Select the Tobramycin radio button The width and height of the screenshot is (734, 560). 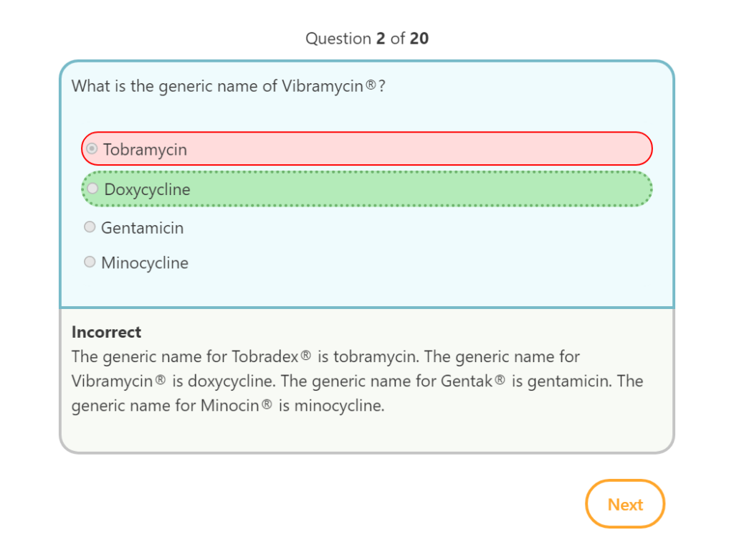[x=92, y=149]
